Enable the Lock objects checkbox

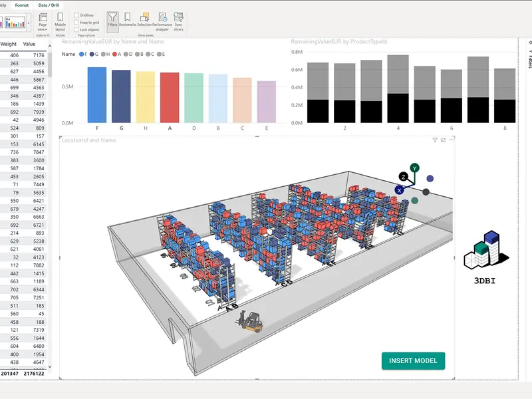76,29
